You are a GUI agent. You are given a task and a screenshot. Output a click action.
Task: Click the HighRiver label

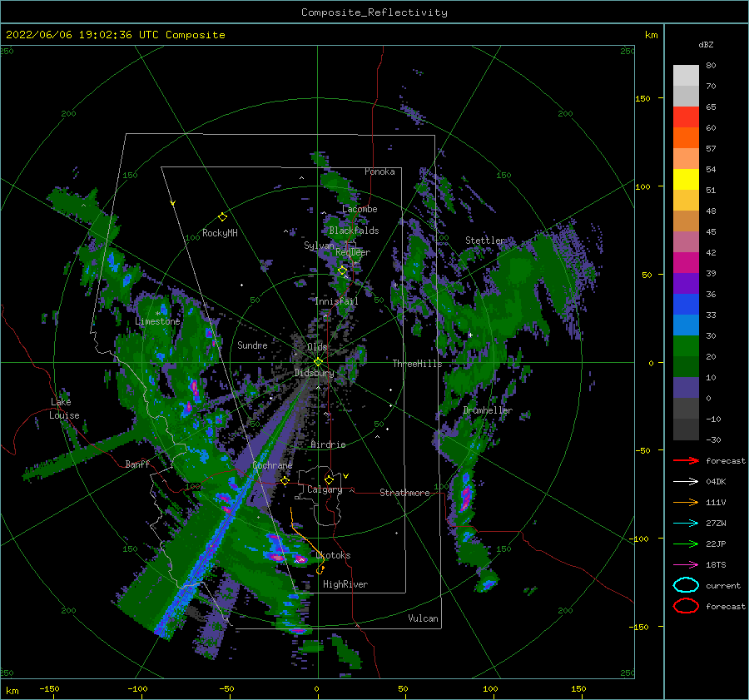[345, 584]
